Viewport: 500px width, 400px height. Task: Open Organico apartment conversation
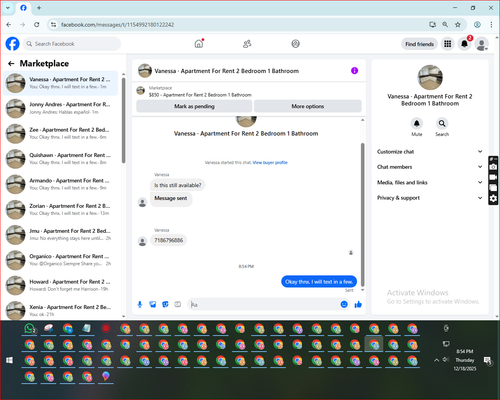pos(61,260)
